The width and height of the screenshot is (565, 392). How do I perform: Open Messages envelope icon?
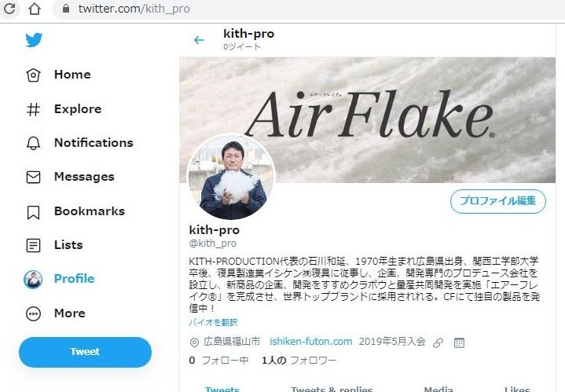coord(33,178)
